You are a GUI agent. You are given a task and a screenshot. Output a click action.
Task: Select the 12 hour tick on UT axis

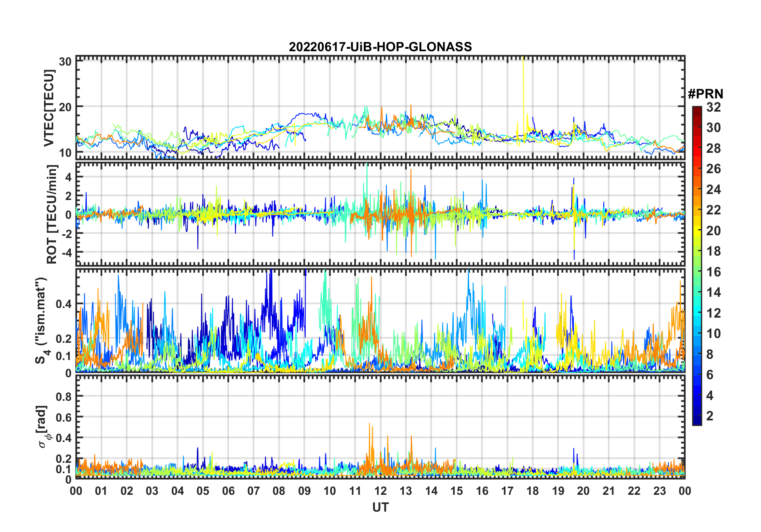coord(380,491)
